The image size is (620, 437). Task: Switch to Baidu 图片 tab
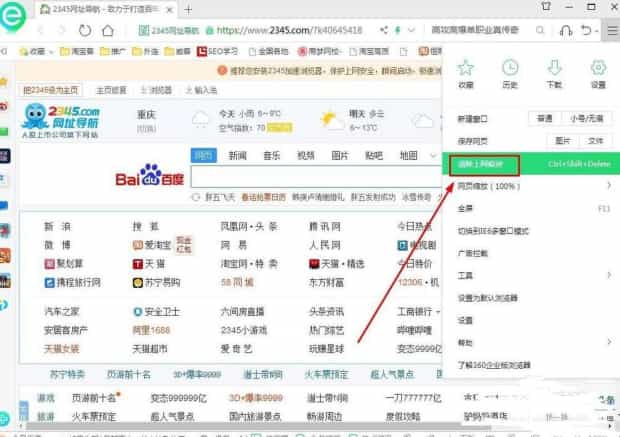tap(340, 155)
